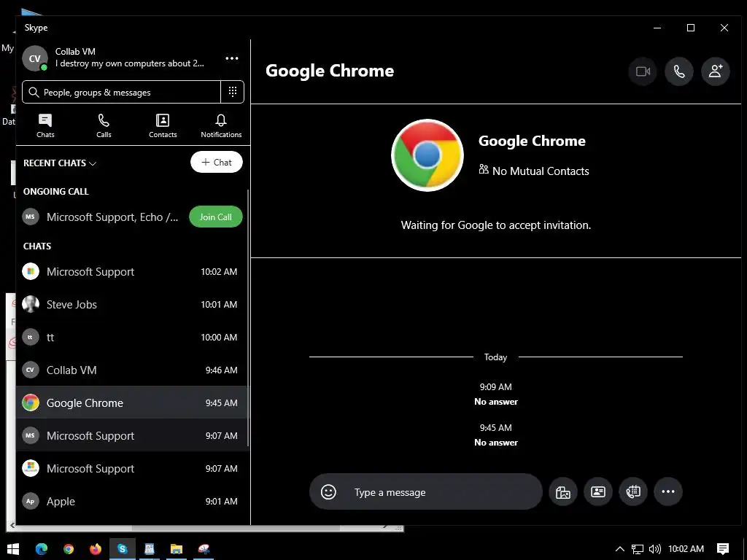747x560 pixels.
Task: Add Google Chrome contact to a group
Action: [x=715, y=71]
